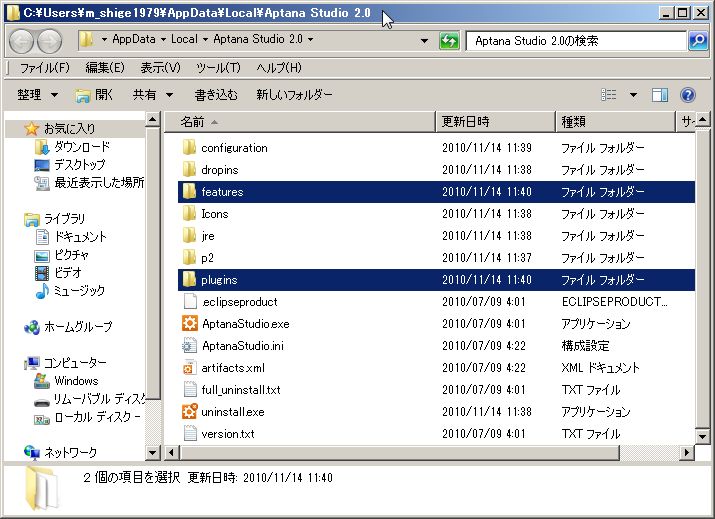Viewport: 715px width, 519px height.
Task: Click the AppData breadcrumb segment
Action: pyautogui.click(x=134, y=39)
